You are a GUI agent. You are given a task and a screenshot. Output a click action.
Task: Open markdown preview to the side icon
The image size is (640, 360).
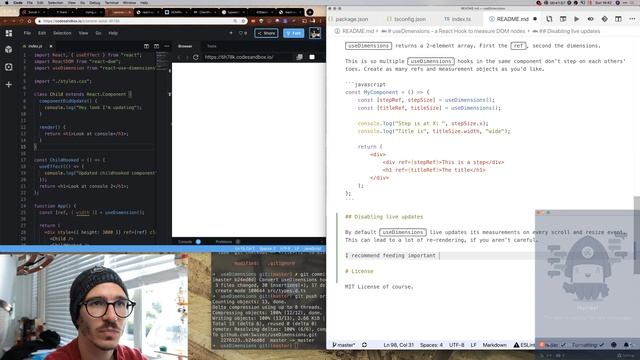[x=563, y=19]
